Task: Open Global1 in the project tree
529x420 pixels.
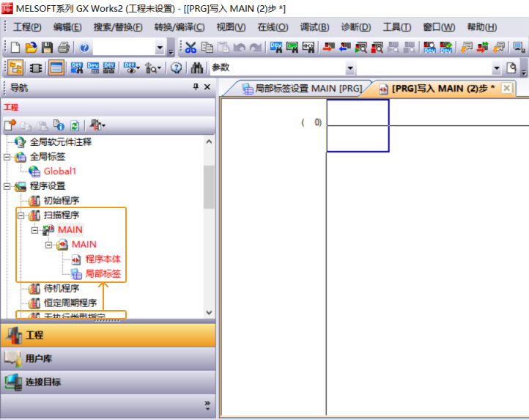Action: click(59, 171)
